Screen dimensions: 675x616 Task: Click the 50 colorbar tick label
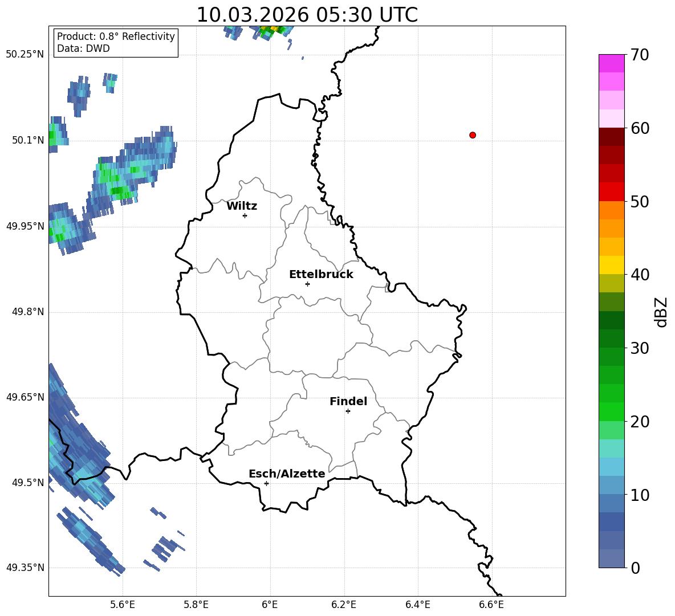pyautogui.click(x=640, y=201)
